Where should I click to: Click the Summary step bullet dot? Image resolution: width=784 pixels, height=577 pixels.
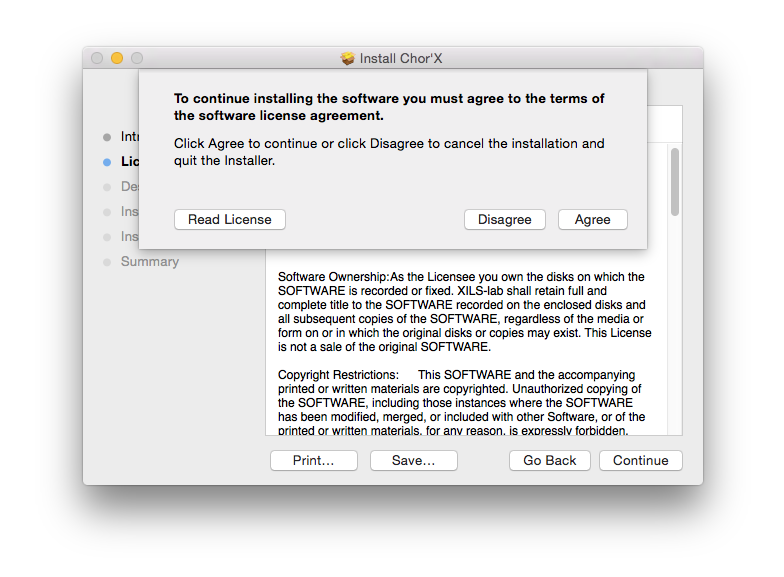coord(107,262)
